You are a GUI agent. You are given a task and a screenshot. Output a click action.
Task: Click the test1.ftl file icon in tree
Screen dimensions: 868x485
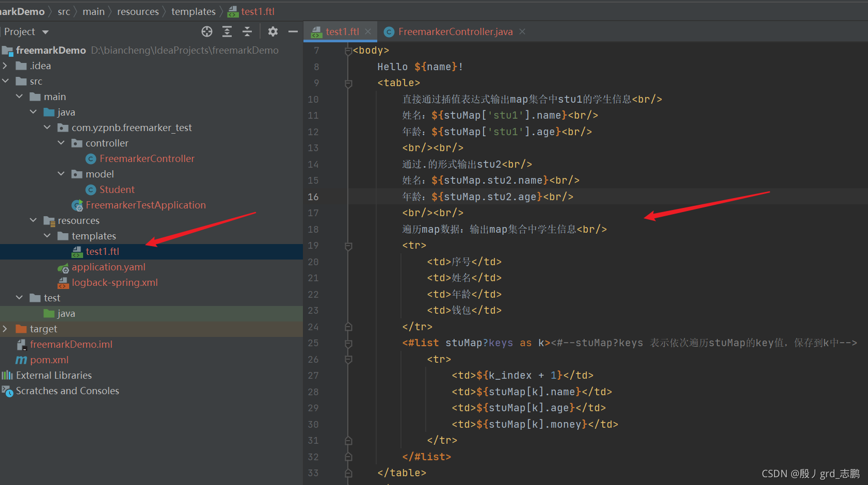coord(77,252)
